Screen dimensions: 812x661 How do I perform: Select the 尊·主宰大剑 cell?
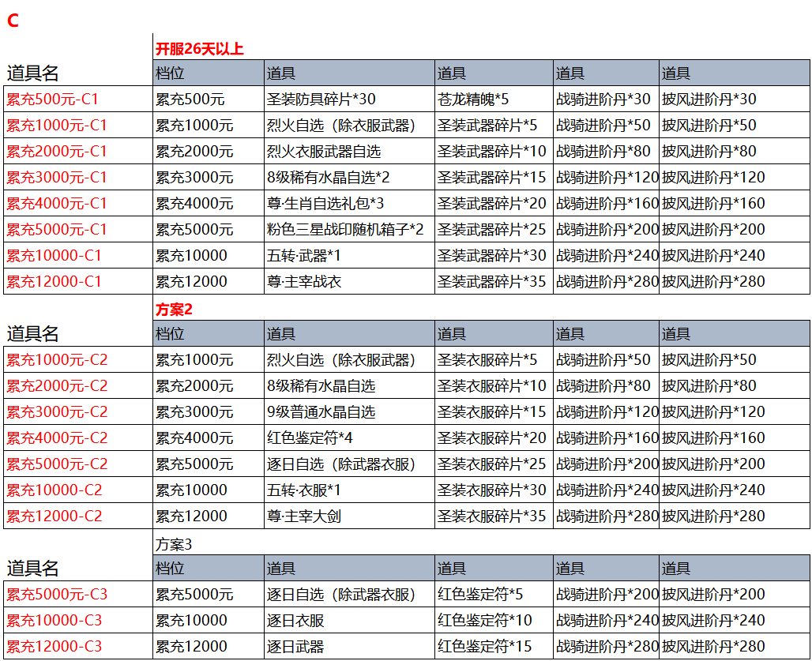(x=305, y=516)
